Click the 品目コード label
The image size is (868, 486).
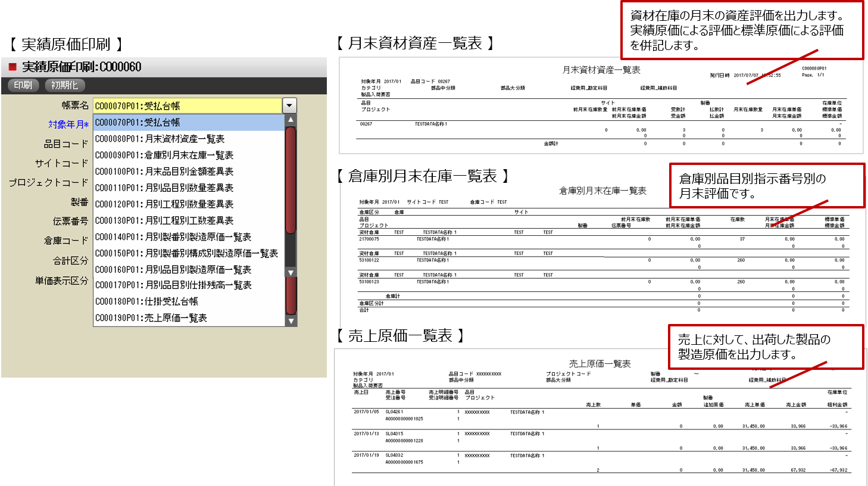pyautogui.click(x=65, y=144)
